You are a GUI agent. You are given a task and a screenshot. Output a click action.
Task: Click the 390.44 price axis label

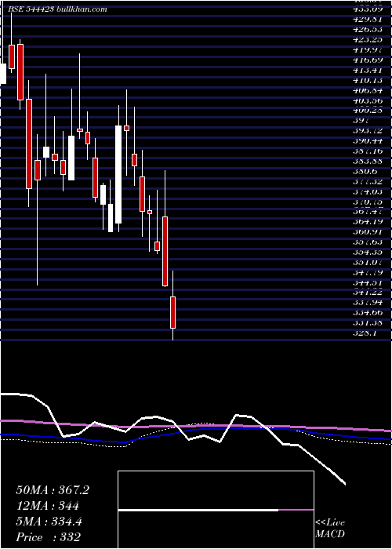pyautogui.click(x=367, y=140)
